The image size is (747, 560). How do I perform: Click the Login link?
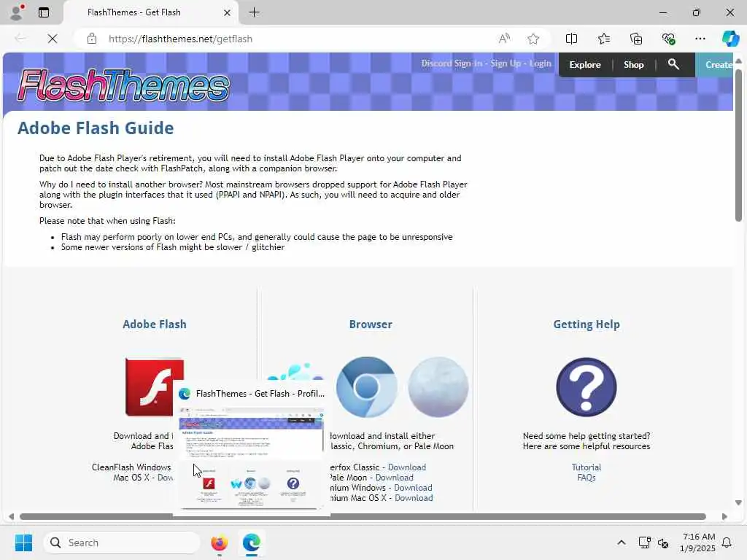tap(541, 63)
